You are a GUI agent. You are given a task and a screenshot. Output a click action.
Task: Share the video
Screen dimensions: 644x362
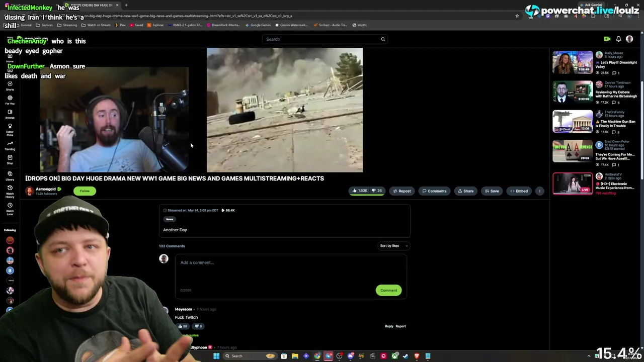(465, 191)
